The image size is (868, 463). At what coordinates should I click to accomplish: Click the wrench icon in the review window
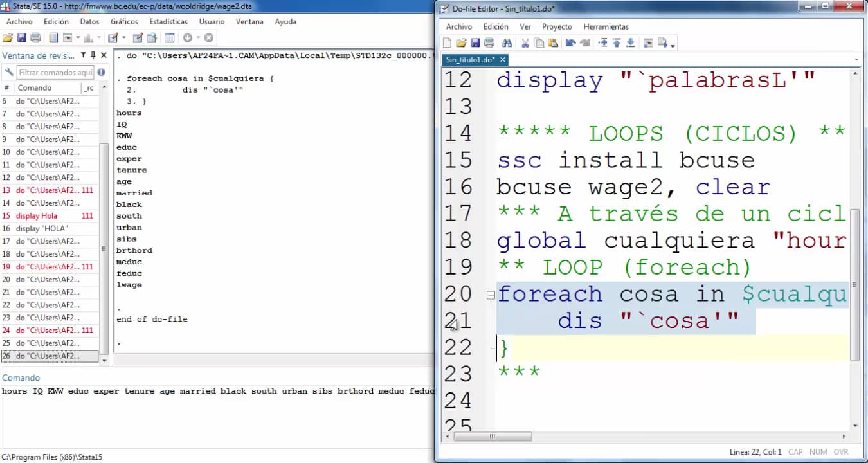pos(9,72)
